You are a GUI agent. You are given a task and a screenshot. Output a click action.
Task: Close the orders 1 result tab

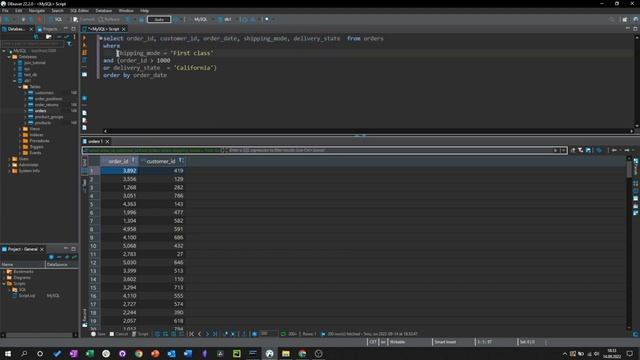coord(107,141)
